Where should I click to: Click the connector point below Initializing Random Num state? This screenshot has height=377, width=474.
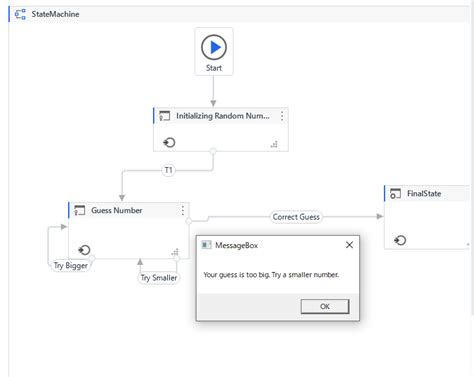pyautogui.click(x=213, y=151)
